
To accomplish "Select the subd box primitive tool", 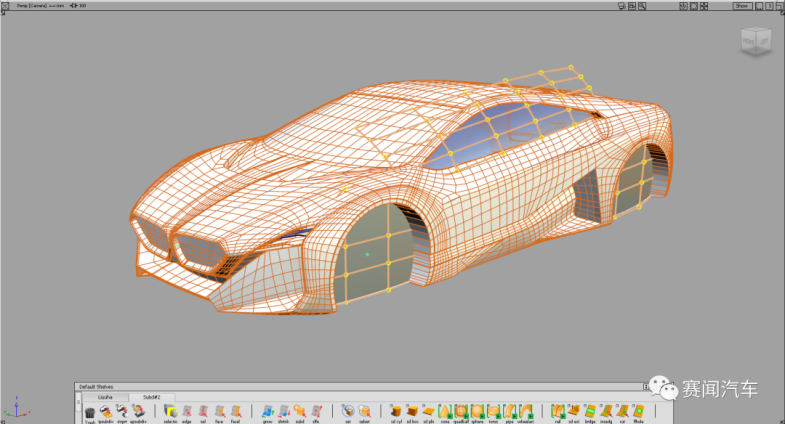I will [412, 412].
